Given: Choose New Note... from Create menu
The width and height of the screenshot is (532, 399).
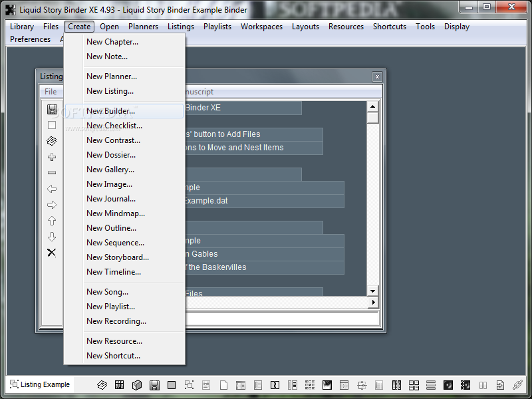Looking at the screenshot, I should [107, 57].
